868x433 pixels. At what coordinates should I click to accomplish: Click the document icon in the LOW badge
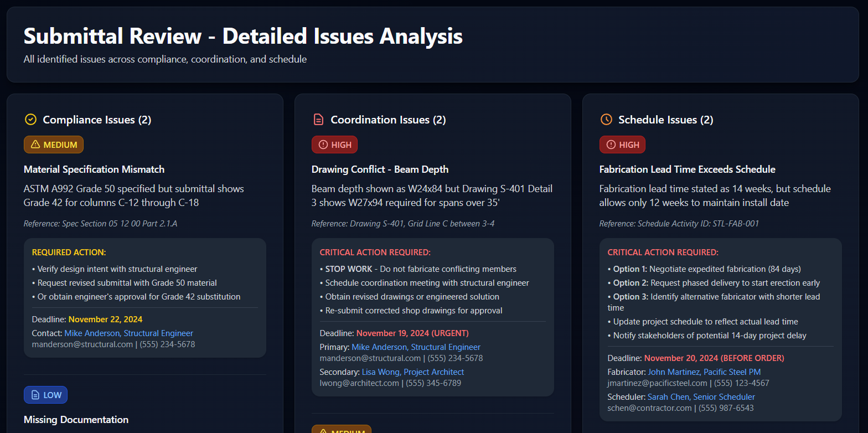point(35,395)
